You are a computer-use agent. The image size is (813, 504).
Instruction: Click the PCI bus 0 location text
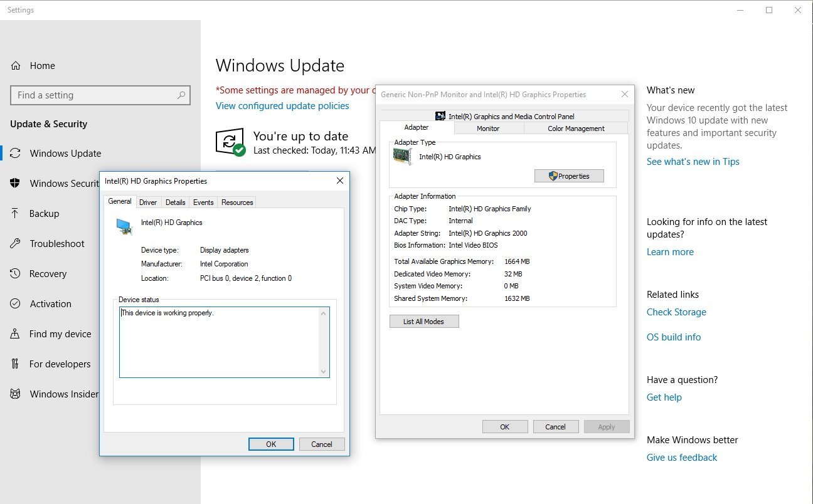tap(246, 278)
